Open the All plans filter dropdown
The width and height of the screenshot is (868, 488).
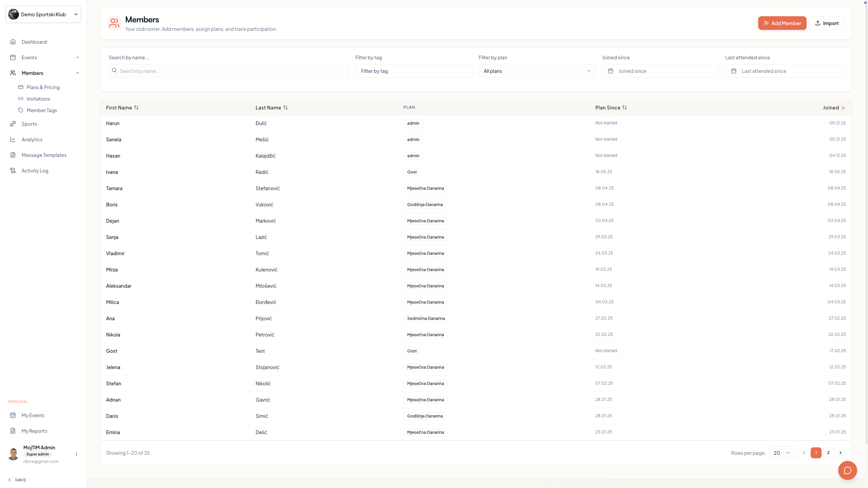coord(537,71)
